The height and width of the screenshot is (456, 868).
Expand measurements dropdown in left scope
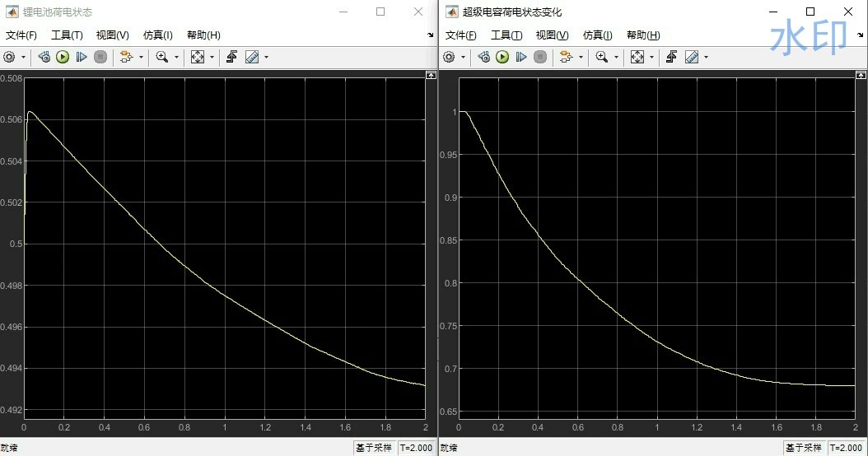pos(266,57)
